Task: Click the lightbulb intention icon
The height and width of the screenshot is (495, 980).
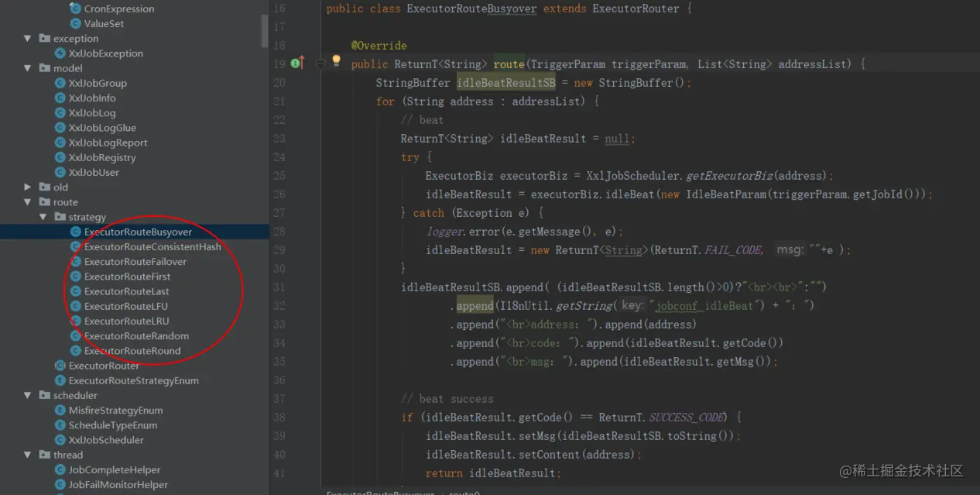Action: pyautogui.click(x=336, y=60)
